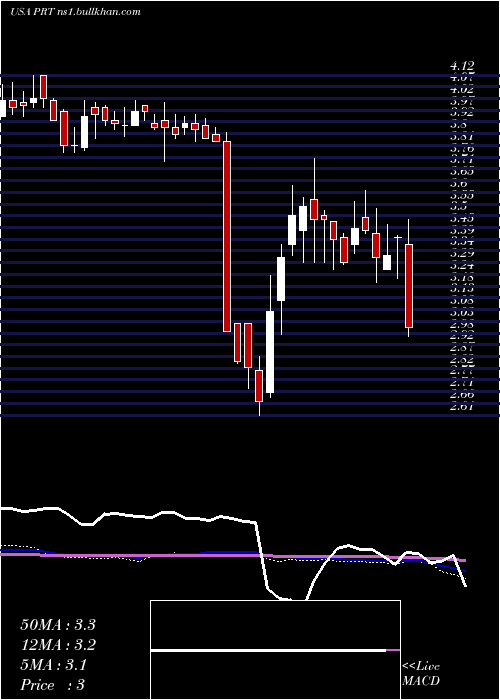Click the 2.87 price axis label
The image size is (500, 700).
[462, 348]
